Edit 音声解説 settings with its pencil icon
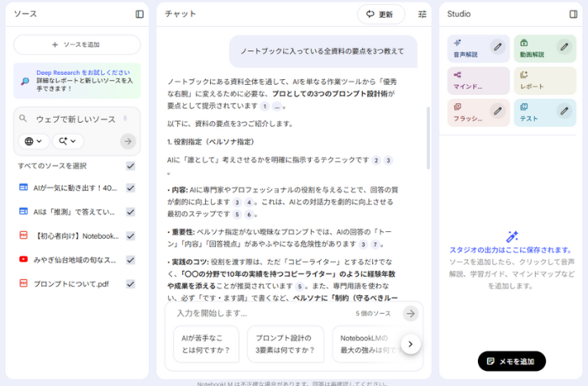 click(x=497, y=47)
